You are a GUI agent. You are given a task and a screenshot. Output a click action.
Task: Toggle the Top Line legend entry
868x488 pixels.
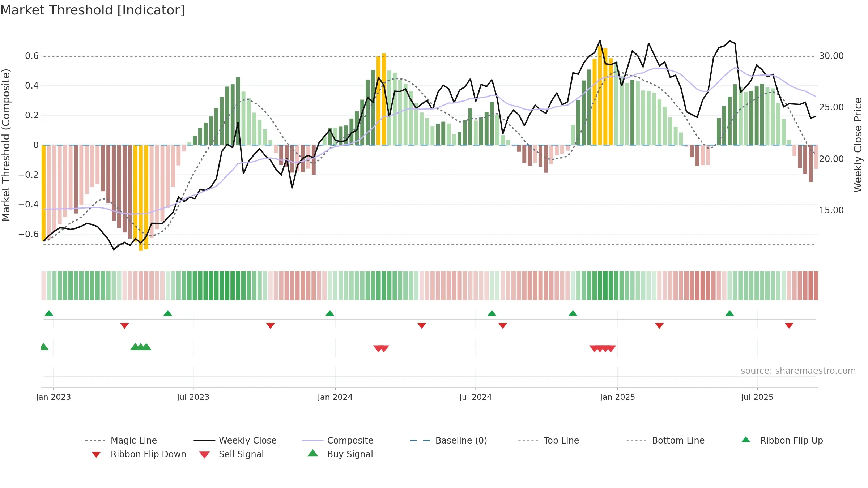pos(549,440)
